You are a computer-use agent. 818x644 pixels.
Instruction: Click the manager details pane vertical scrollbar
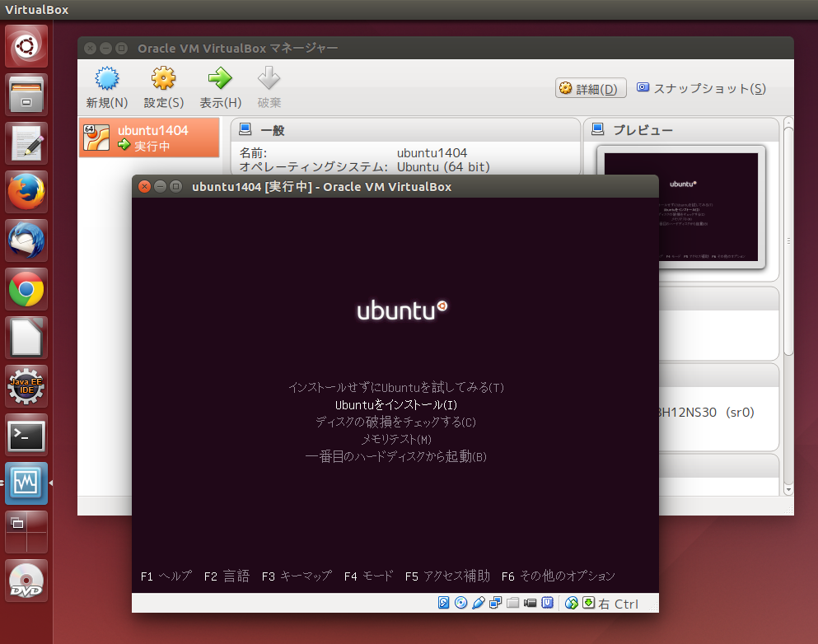788,242
